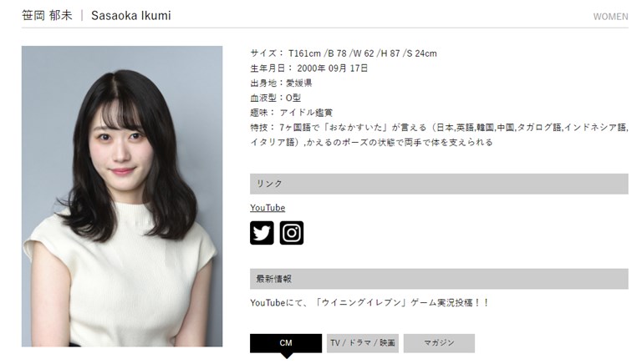
Task: Click the 趣味 アイドル鑑賞 line
Action: [x=292, y=113]
